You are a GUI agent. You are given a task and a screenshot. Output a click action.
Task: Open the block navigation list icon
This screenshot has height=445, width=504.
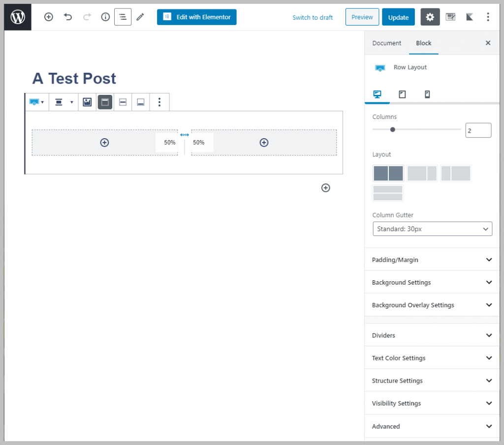click(123, 17)
